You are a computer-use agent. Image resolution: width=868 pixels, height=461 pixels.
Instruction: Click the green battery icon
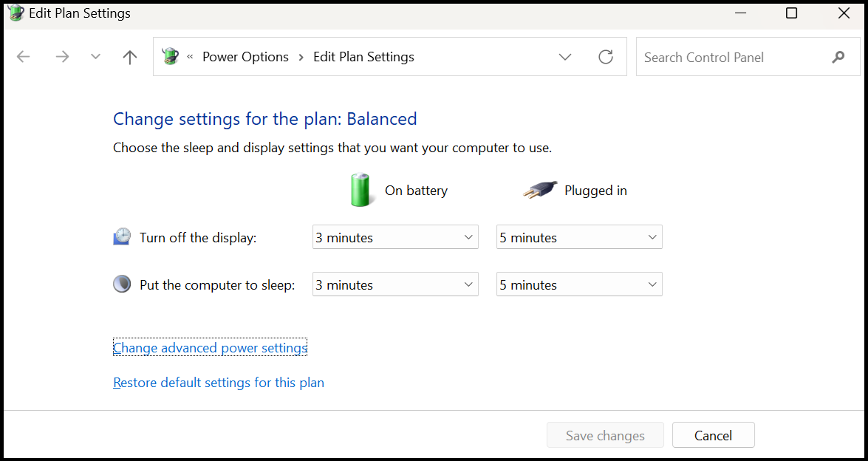tap(361, 190)
